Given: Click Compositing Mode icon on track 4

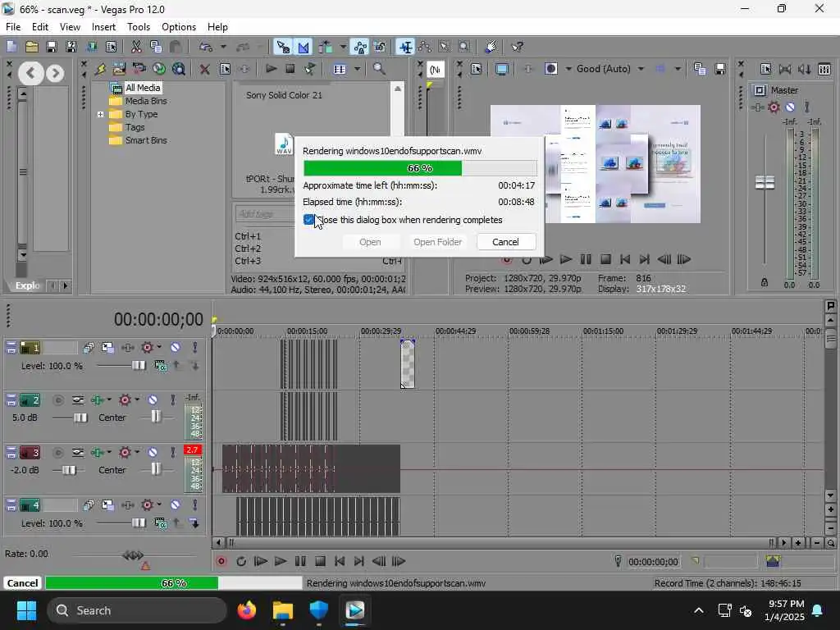Looking at the screenshot, I should (x=160, y=523).
